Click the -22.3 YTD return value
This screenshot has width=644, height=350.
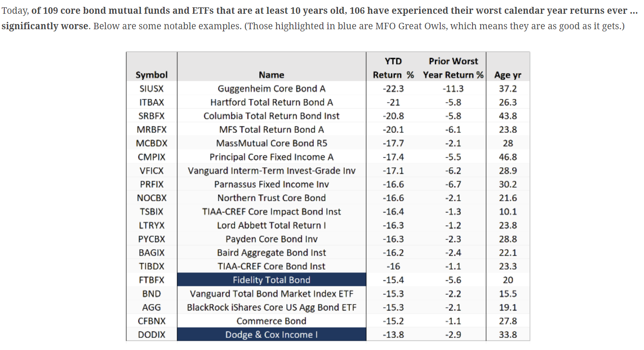[393, 89]
